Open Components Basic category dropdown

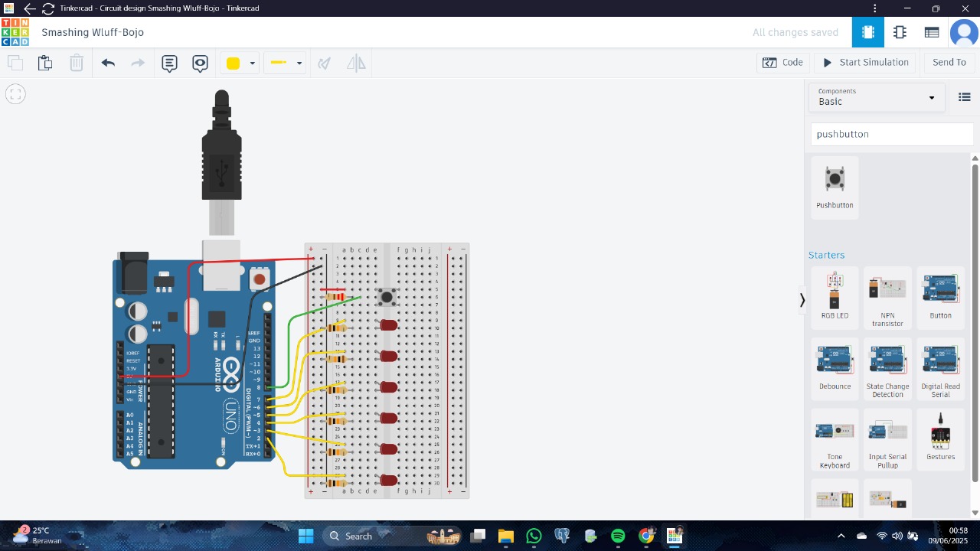877,97
